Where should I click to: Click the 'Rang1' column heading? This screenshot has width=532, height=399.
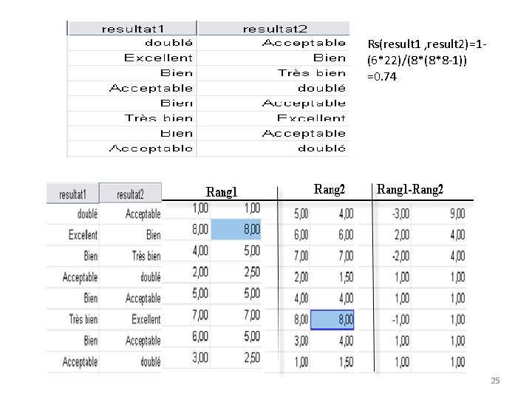221,192
